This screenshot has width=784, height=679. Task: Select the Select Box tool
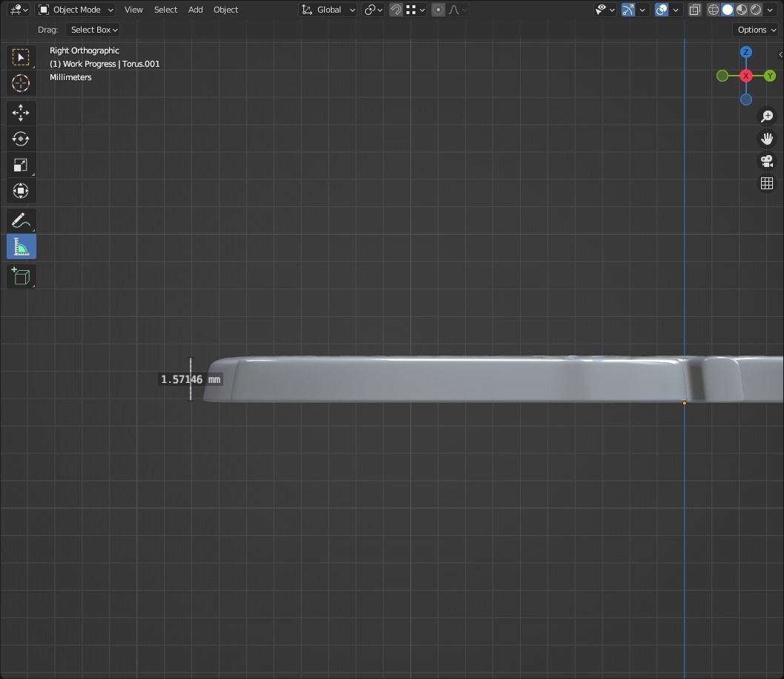[x=21, y=57]
